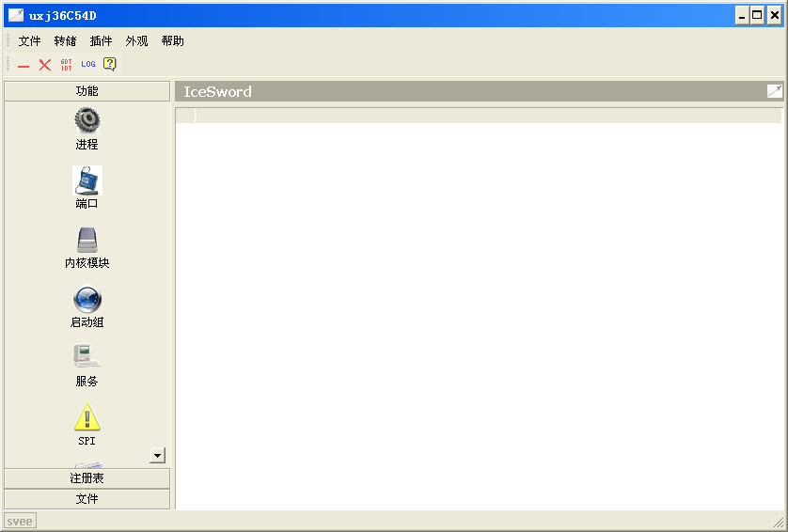Screen dimensions: 788x532
Task: Expand the 注册表 (Registry) panel
Action: (87, 478)
